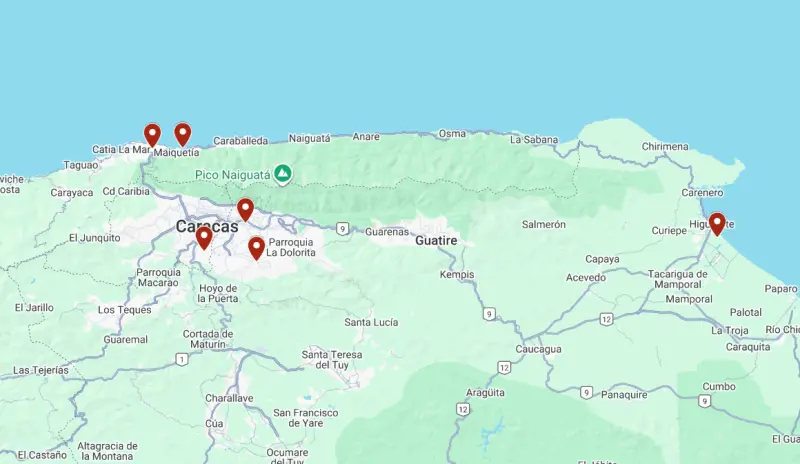This screenshot has height=464, width=800.
Task: Select the Chirimena coastal town label
Action: pyautogui.click(x=665, y=146)
